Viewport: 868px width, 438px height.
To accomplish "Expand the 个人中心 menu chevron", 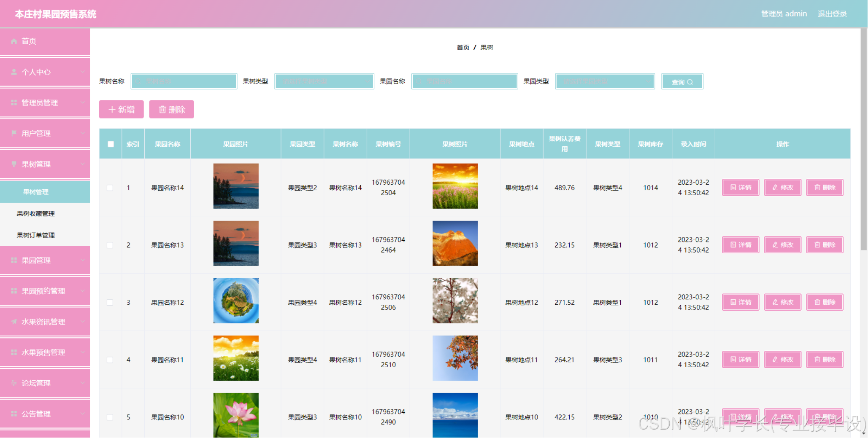I will pyautogui.click(x=83, y=72).
